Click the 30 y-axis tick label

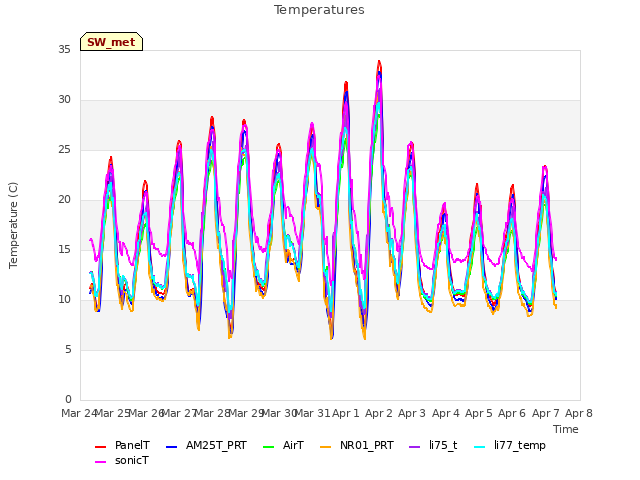click(x=64, y=100)
